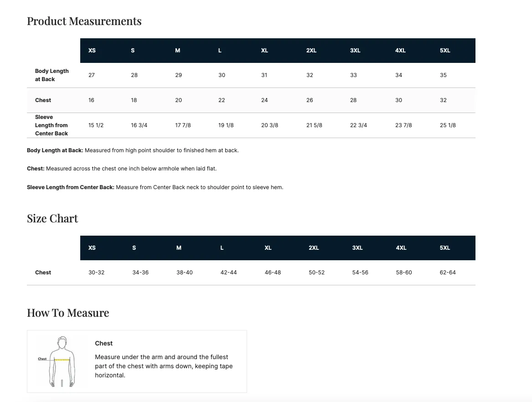532x402 pixels.
Task: Click the body length value 31
Action: pos(264,75)
